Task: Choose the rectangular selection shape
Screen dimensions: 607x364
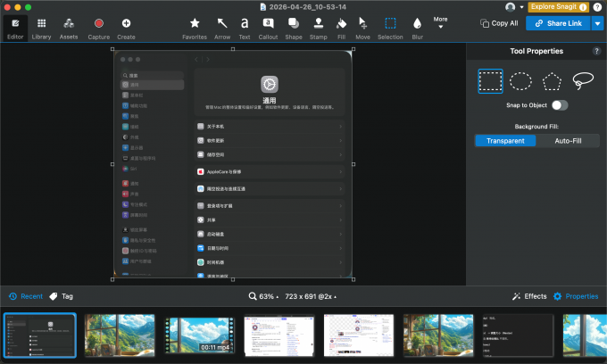Action: 490,81
